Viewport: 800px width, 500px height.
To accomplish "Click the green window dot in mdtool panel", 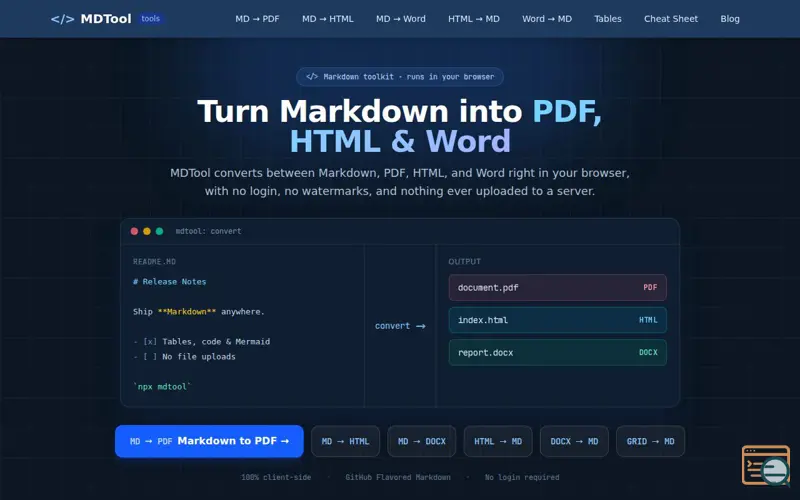I will pyautogui.click(x=159, y=231).
